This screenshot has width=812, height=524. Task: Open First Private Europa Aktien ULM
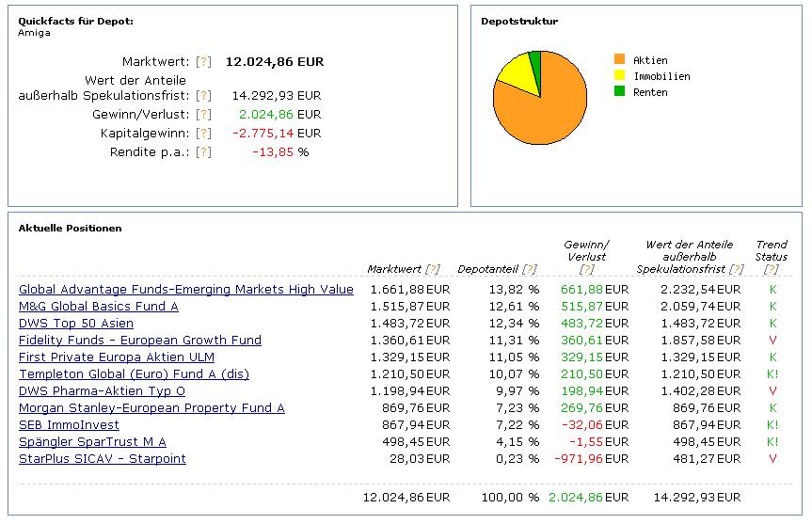point(117,357)
